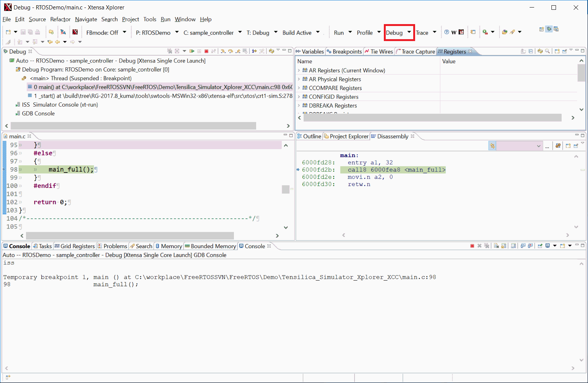
Task: Open the Refactor menu
Action: pyautogui.click(x=60, y=19)
